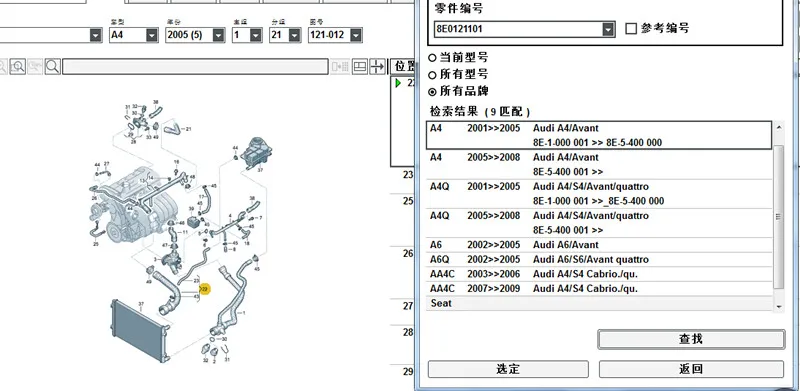800x391 pixels.
Task: Click position number 28 in the parts list
Action: pos(408,332)
